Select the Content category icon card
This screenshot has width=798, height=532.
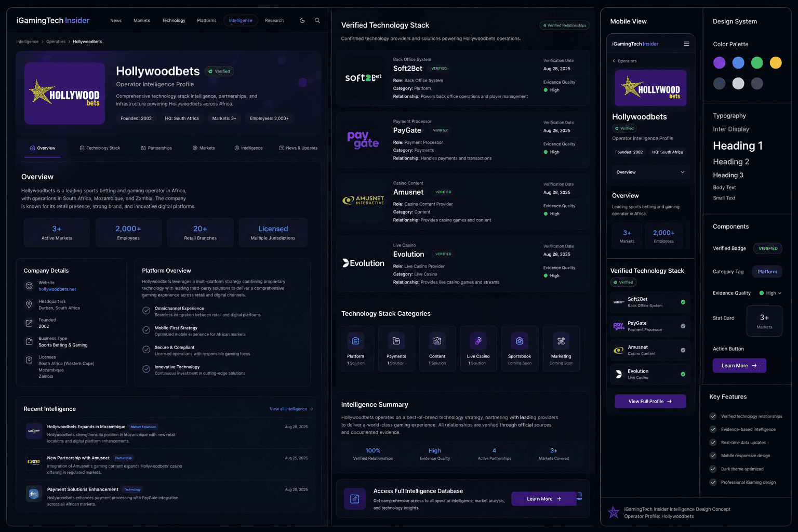[437, 349]
